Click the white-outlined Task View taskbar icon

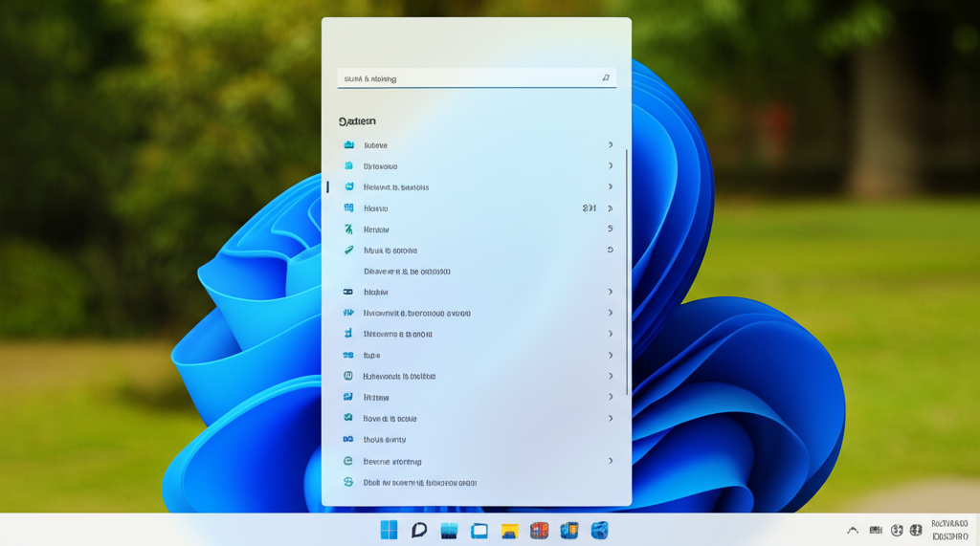coord(479,531)
